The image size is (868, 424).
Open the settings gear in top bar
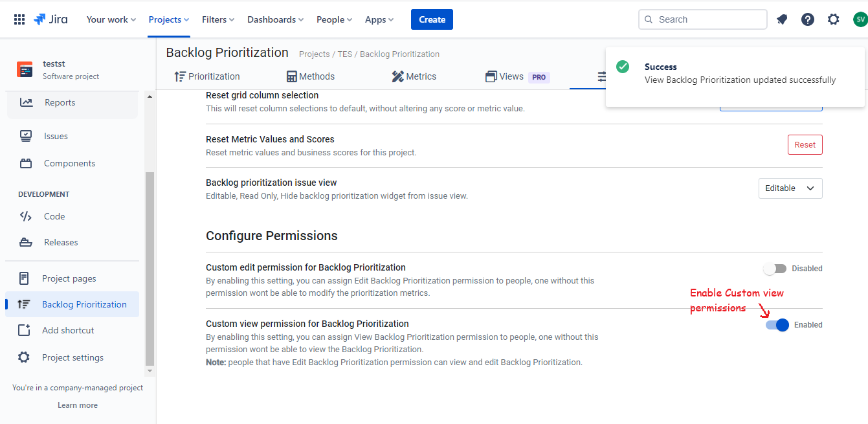pyautogui.click(x=834, y=19)
